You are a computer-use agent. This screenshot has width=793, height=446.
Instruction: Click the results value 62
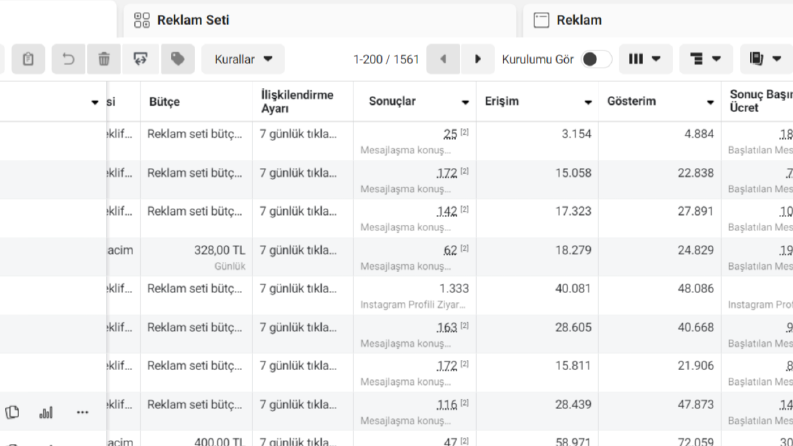tap(450, 250)
